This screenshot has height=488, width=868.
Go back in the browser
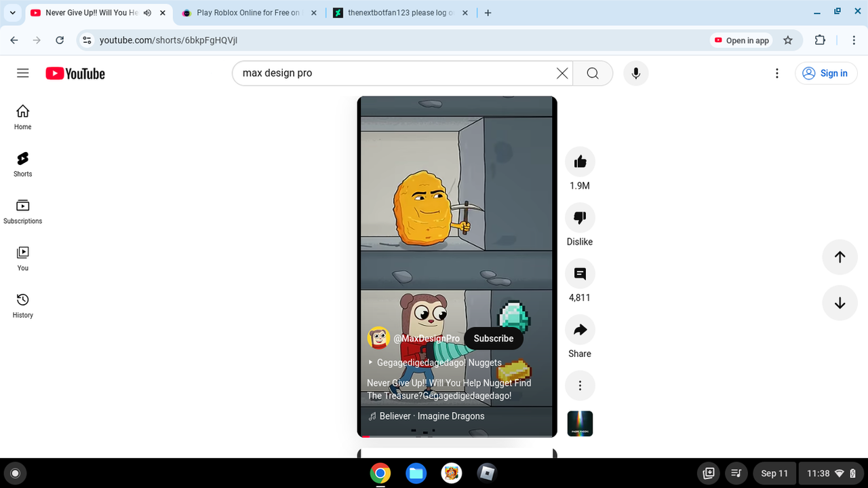14,40
